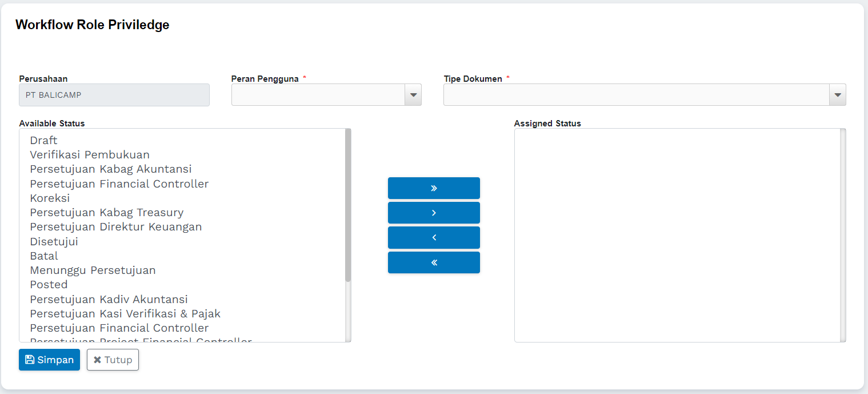
Task: Select Koreksi from the available list
Action: (50, 198)
